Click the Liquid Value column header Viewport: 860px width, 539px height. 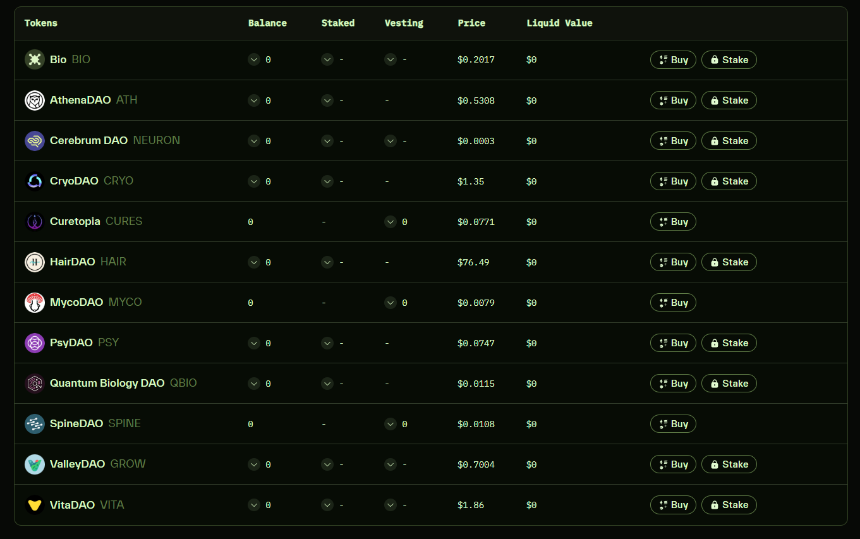(x=559, y=23)
